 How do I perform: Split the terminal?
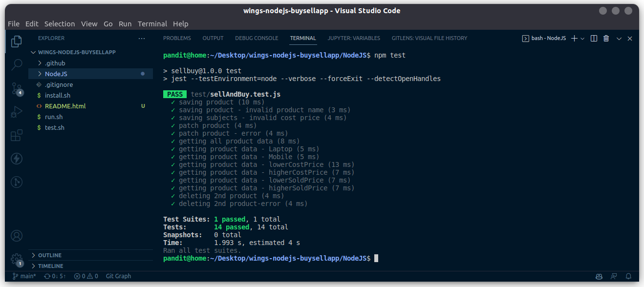coord(594,38)
